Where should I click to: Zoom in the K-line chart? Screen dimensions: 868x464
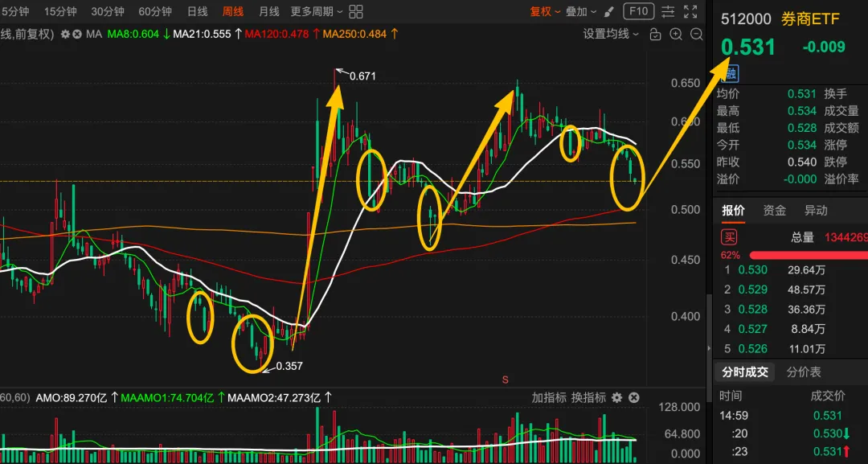pos(676,35)
